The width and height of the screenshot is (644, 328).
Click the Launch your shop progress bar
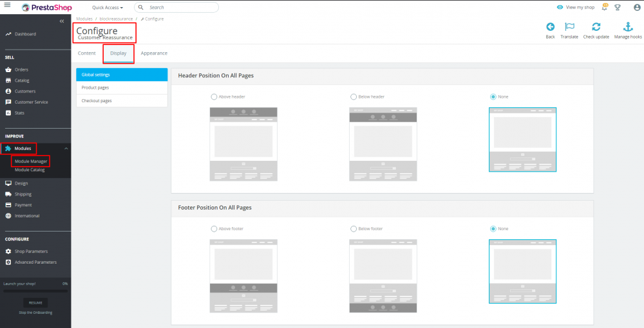pos(35,291)
